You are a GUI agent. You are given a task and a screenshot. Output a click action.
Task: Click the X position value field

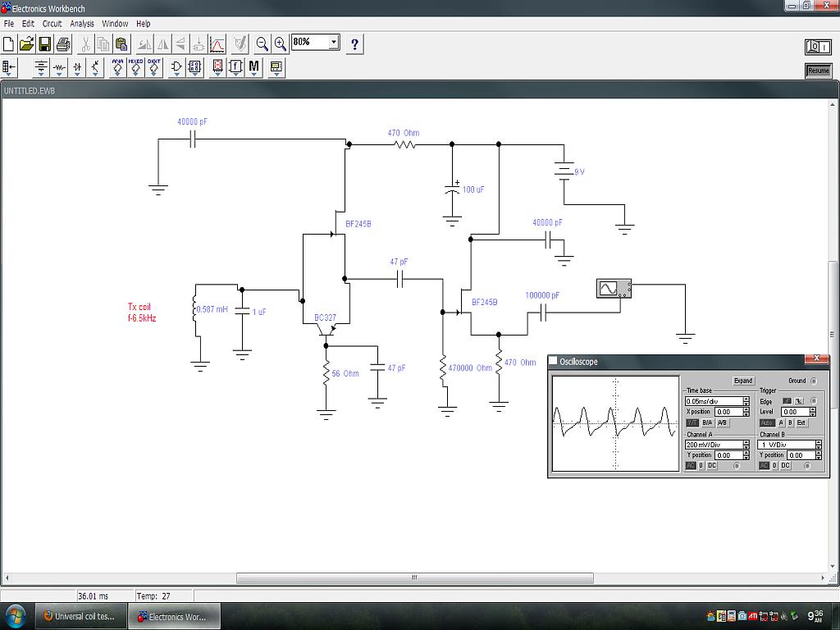coord(728,412)
